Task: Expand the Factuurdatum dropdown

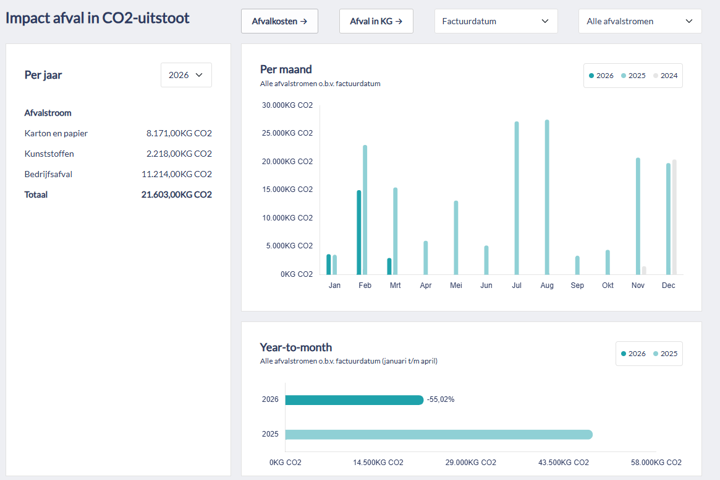Action: coord(496,21)
